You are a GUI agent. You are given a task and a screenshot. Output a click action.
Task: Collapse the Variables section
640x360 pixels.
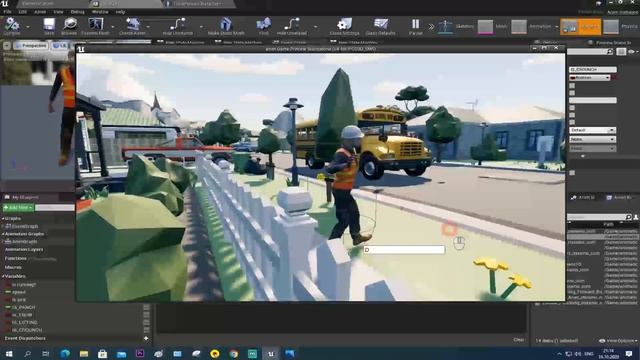coord(3,276)
